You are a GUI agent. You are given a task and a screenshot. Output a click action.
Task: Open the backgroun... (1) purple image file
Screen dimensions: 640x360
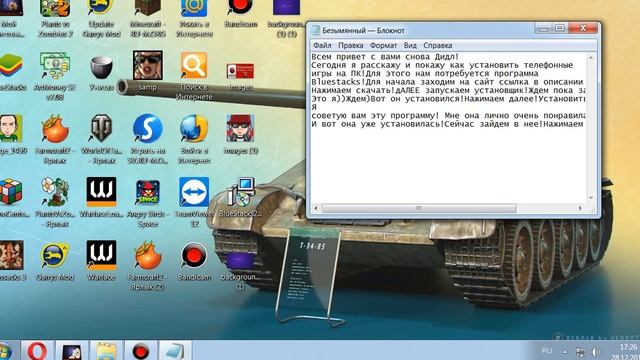click(240, 261)
